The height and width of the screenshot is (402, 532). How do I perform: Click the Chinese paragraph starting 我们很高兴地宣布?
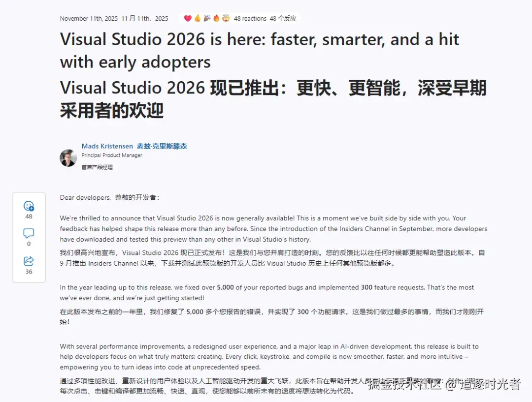[272, 258]
